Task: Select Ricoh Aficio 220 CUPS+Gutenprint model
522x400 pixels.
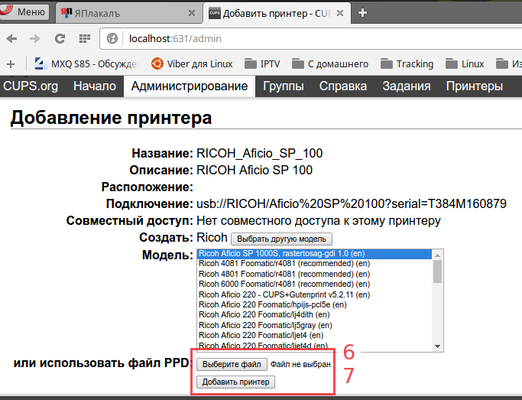Action: (315, 295)
